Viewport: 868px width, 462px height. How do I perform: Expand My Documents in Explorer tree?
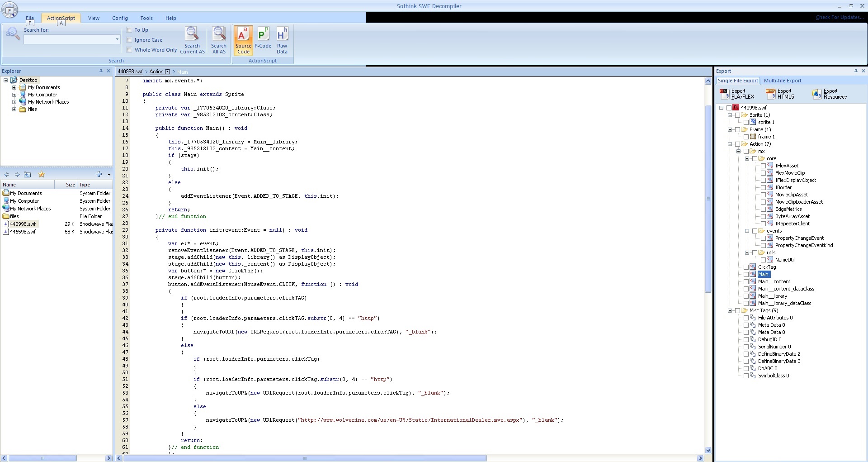point(14,87)
